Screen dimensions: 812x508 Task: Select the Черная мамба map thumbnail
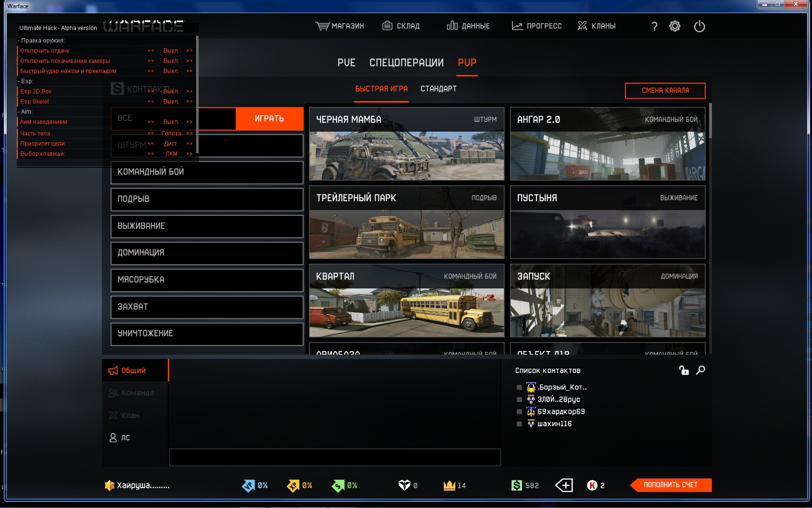(x=406, y=144)
